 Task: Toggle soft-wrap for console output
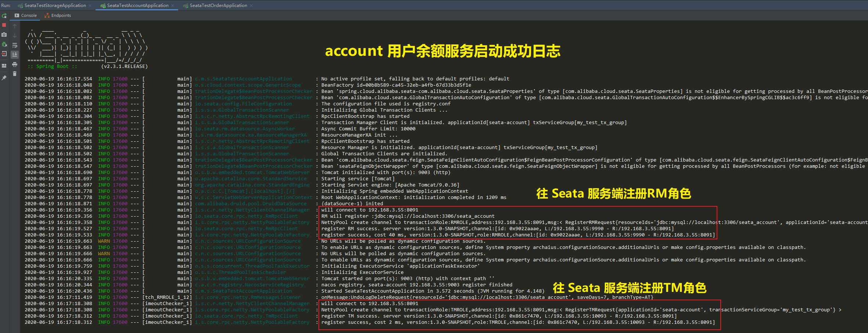tap(15, 45)
